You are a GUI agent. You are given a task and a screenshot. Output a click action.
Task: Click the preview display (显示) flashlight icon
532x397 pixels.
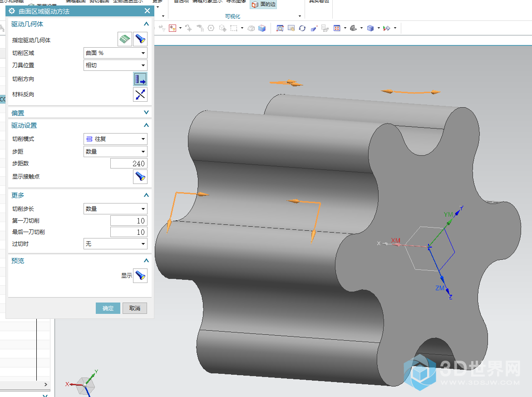140,275
